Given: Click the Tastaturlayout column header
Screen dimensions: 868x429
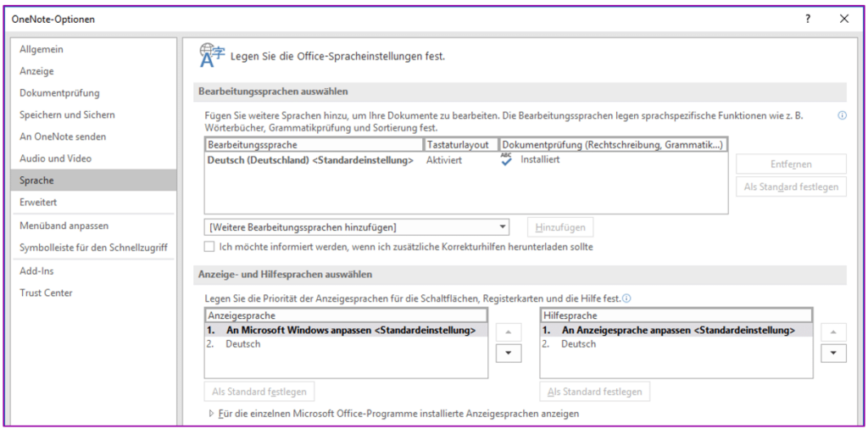Looking at the screenshot, I should coord(461,144).
